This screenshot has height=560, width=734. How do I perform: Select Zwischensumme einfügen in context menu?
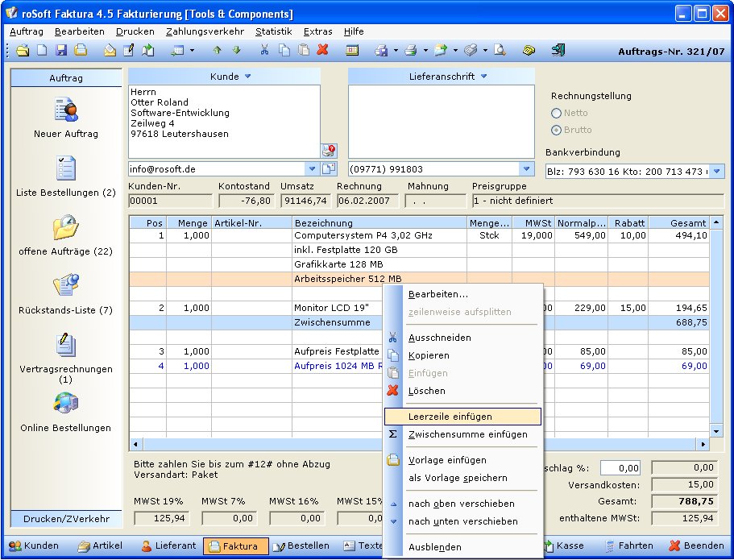[x=467, y=434]
